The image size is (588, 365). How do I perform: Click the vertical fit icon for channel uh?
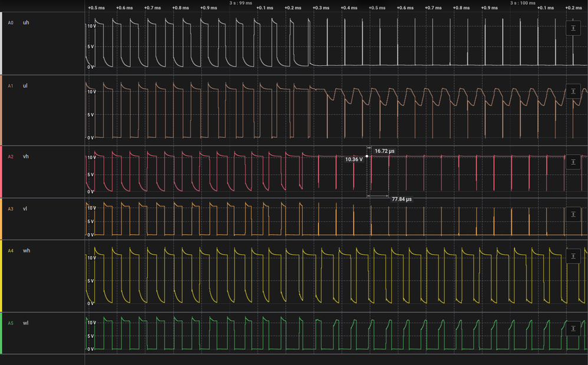click(573, 28)
